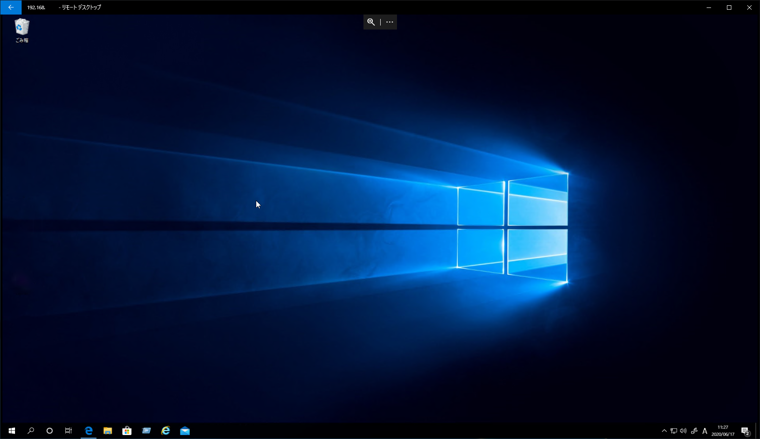The height and width of the screenshot is (439, 760).
Task: Minimize the Remote Desktop window
Action: (x=709, y=7)
